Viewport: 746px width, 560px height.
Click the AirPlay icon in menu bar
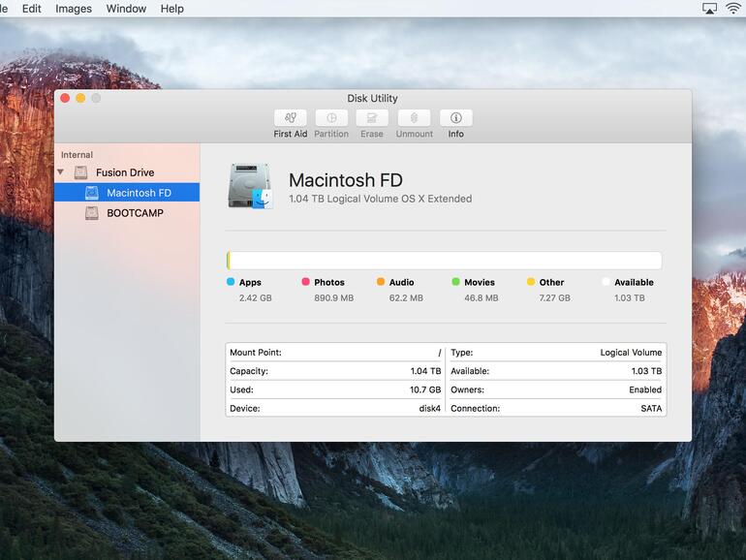point(709,9)
